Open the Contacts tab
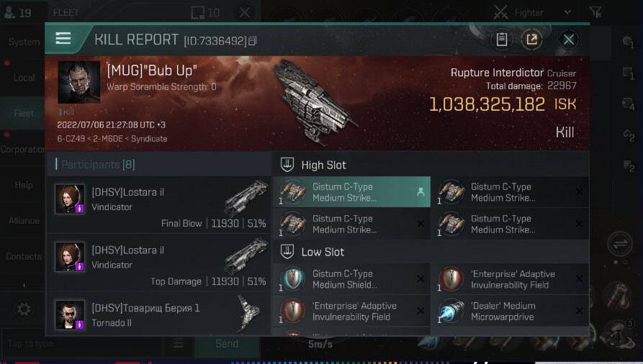 click(x=23, y=256)
